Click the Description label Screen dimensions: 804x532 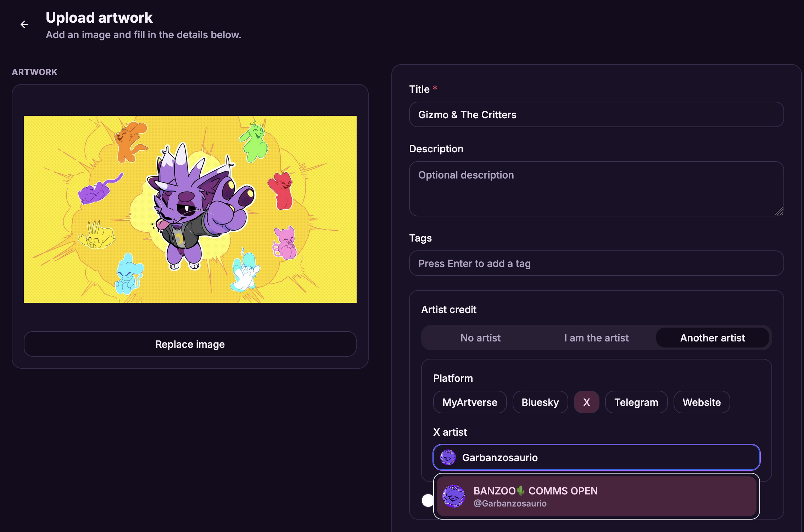click(x=436, y=149)
